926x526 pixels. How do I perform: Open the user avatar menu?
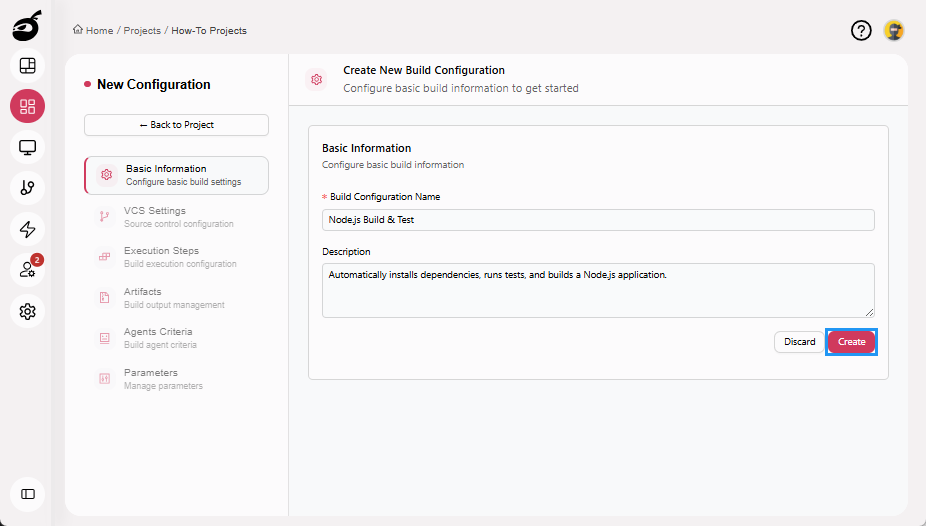point(894,30)
